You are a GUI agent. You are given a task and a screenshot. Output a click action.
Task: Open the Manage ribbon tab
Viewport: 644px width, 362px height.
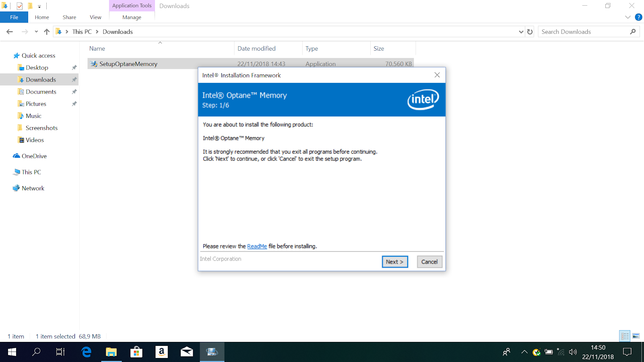click(132, 17)
